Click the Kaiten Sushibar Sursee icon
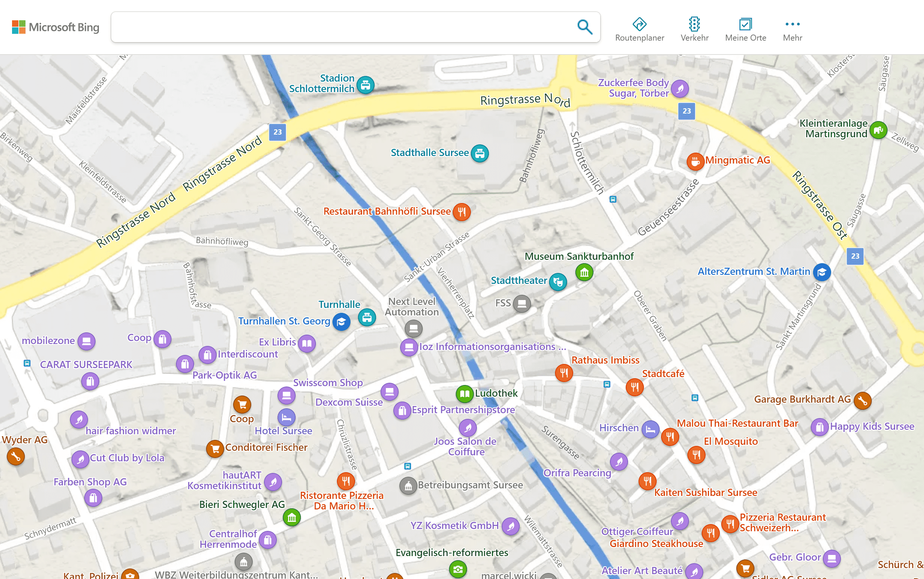Screen dimensions: 924x579 tap(647, 481)
